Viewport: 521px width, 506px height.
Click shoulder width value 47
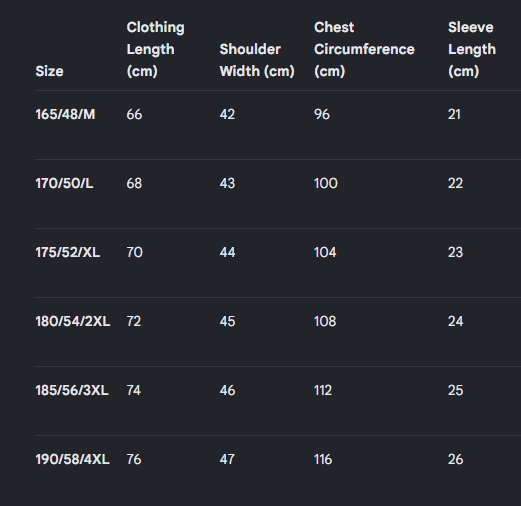coord(227,459)
